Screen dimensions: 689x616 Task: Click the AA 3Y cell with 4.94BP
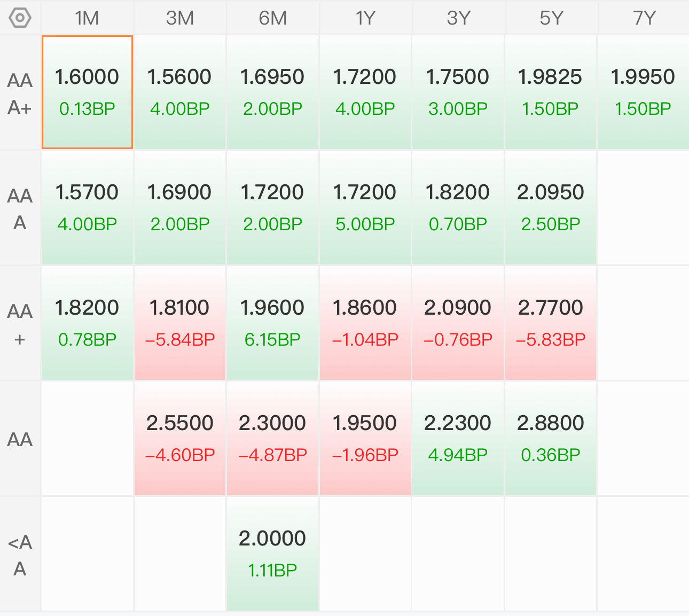[x=458, y=439]
